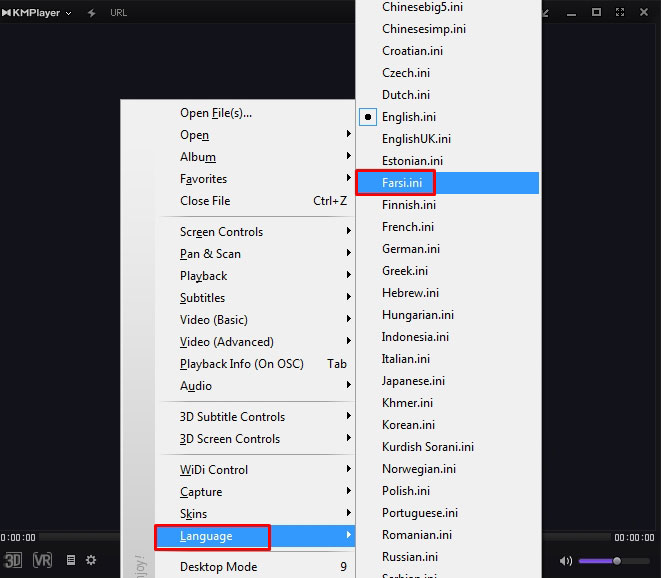
Task: Select Close File menu entry
Action: (255, 201)
